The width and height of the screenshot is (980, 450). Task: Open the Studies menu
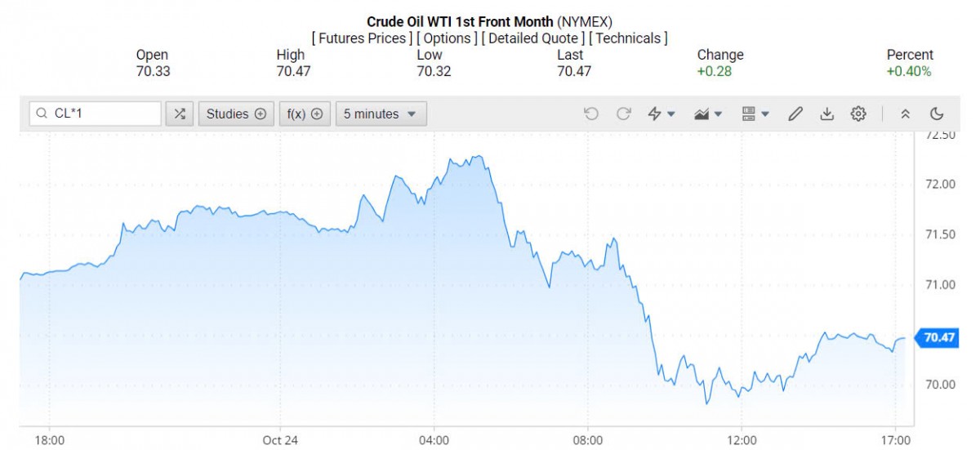[236, 114]
